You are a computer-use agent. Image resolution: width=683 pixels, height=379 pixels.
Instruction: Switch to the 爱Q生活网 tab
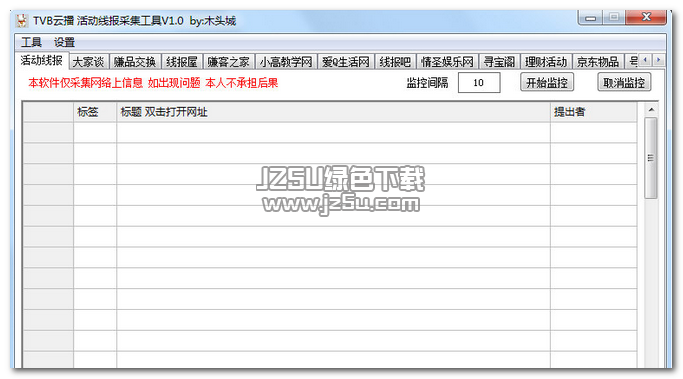[345, 62]
